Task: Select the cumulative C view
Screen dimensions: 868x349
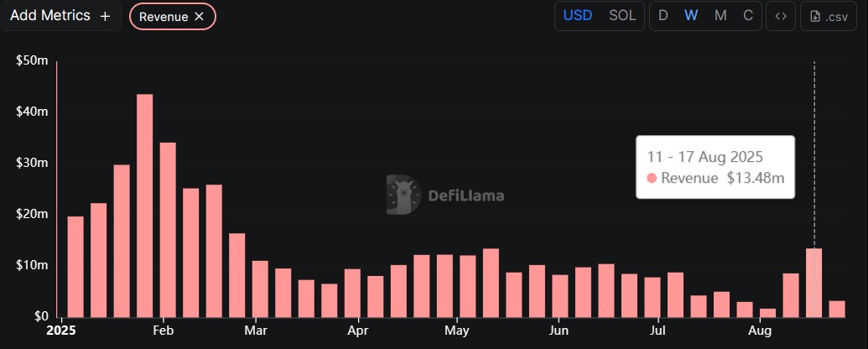Action: (748, 16)
